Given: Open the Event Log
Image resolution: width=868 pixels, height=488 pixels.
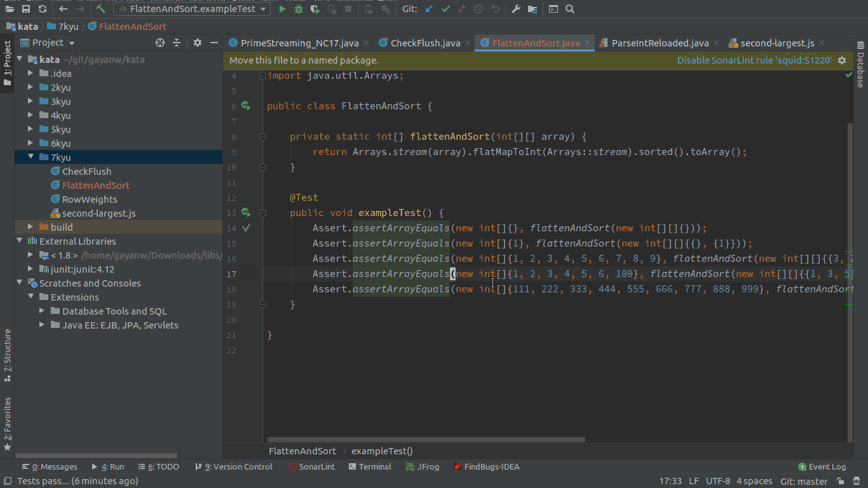Looking at the screenshot, I should pyautogui.click(x=822, y=466).
